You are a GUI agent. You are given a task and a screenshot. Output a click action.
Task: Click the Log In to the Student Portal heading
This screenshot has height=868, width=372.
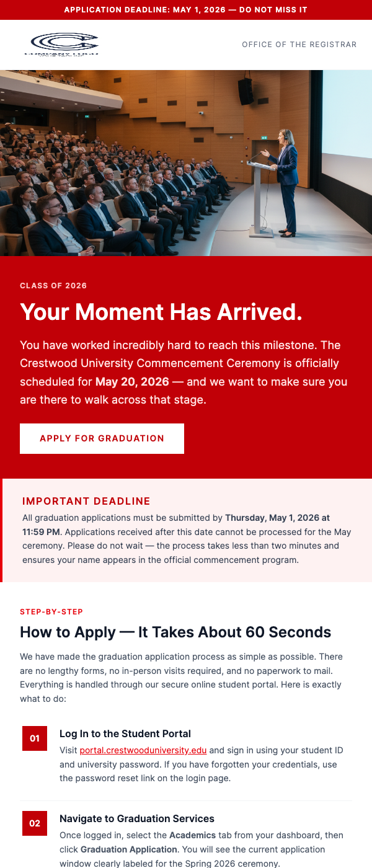click(x=125, y=733)
